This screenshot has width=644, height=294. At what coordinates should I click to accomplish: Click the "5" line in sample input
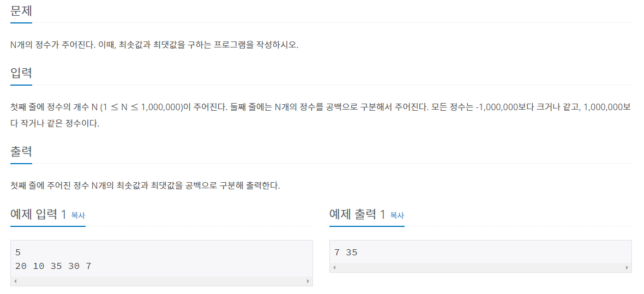tap(19, 253)
